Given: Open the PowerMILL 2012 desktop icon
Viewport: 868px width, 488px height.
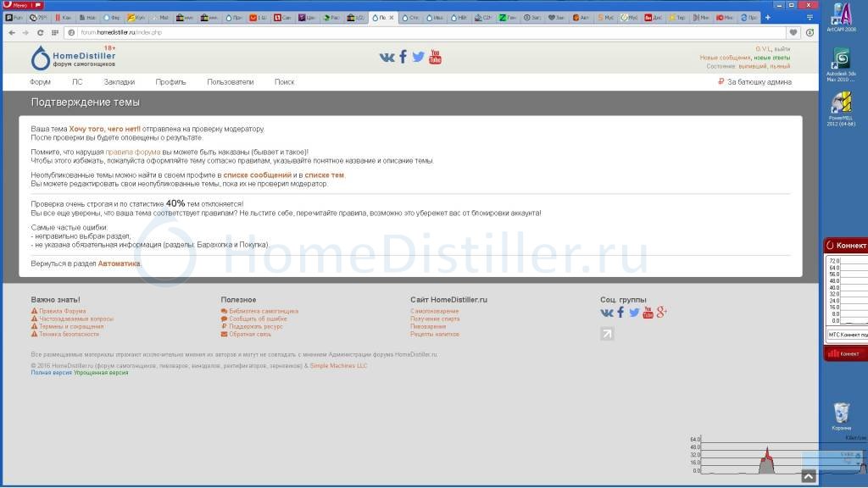Looking at the screenshot, I should coord(841,109).
